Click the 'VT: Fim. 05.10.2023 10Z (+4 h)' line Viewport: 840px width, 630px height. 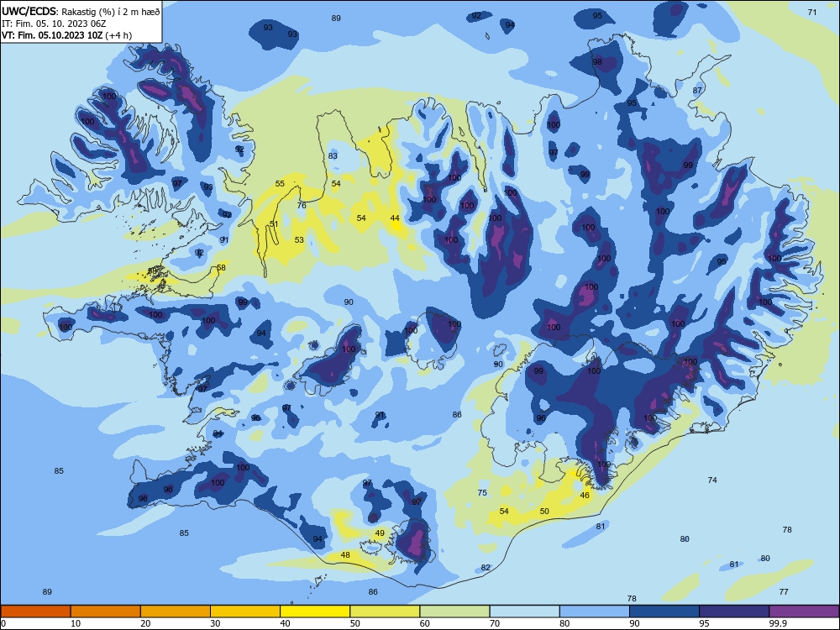pos(66,35)
